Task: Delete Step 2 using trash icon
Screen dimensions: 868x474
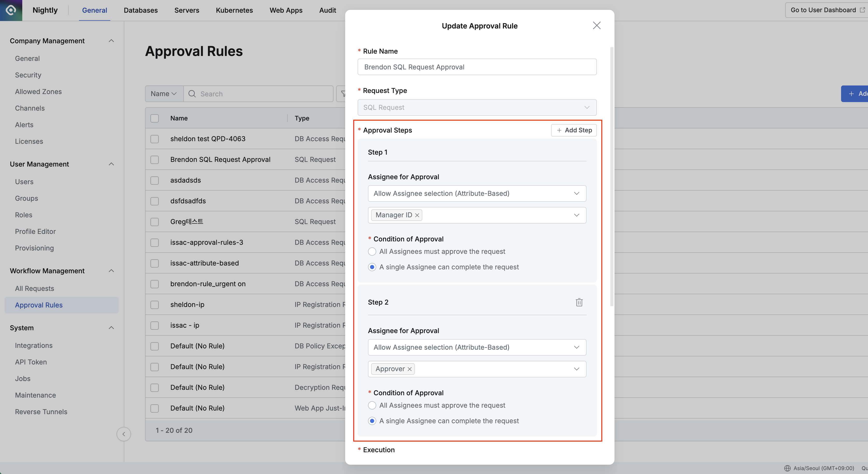Action: (579, 303)
